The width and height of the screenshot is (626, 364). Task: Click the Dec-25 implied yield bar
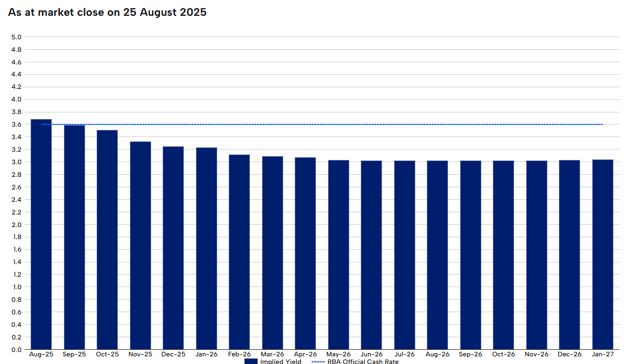click(173, 248)
